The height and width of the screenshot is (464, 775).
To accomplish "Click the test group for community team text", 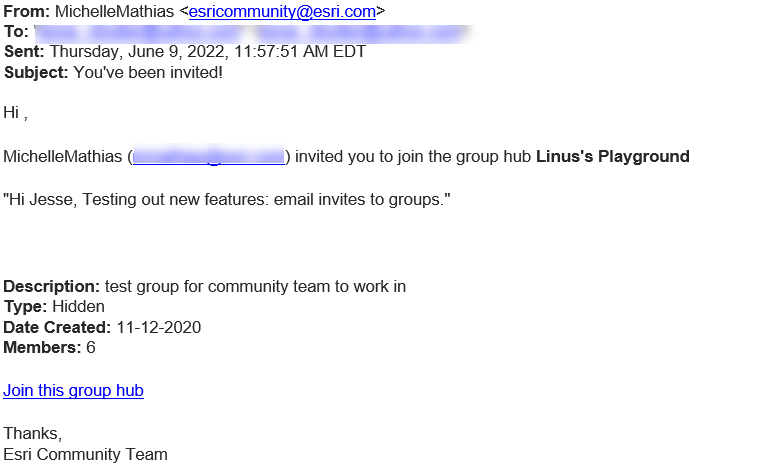I will (x=255, y=287).
